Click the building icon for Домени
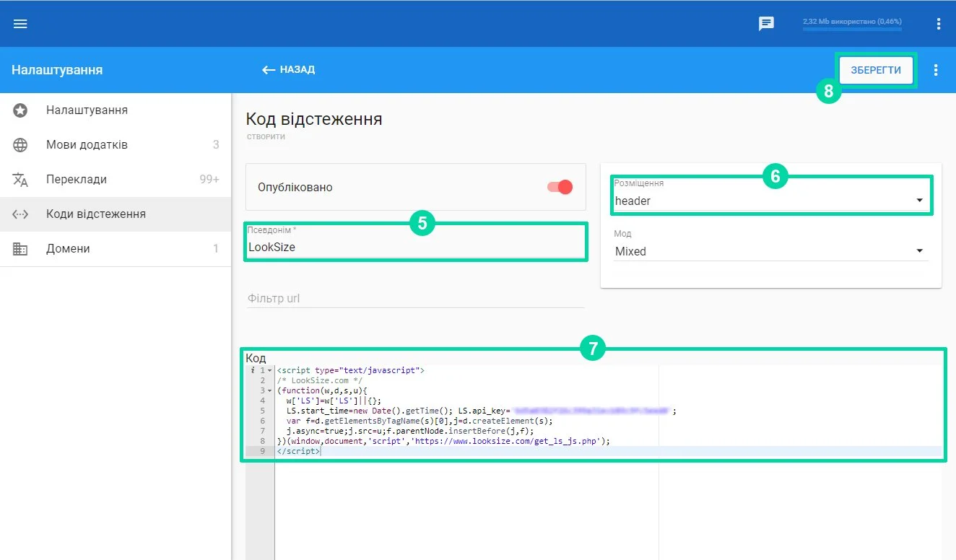This screenshot has height=560, width=956. 20,249
